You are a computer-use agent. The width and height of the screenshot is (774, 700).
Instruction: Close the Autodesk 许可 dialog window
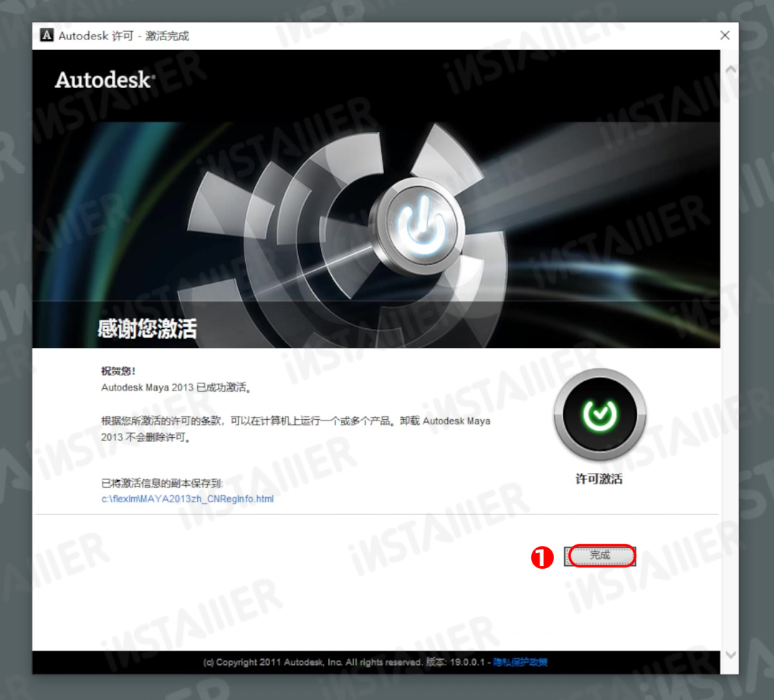[725, 36]
